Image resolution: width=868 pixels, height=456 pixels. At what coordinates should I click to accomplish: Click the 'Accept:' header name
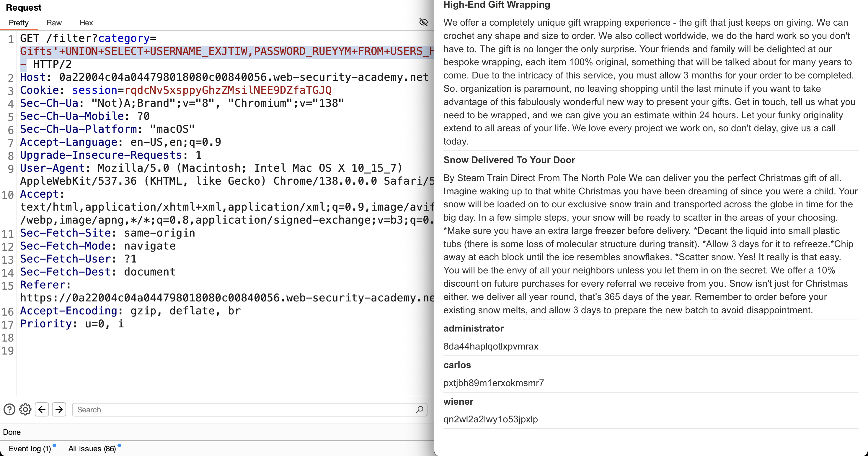pos(42,194)
